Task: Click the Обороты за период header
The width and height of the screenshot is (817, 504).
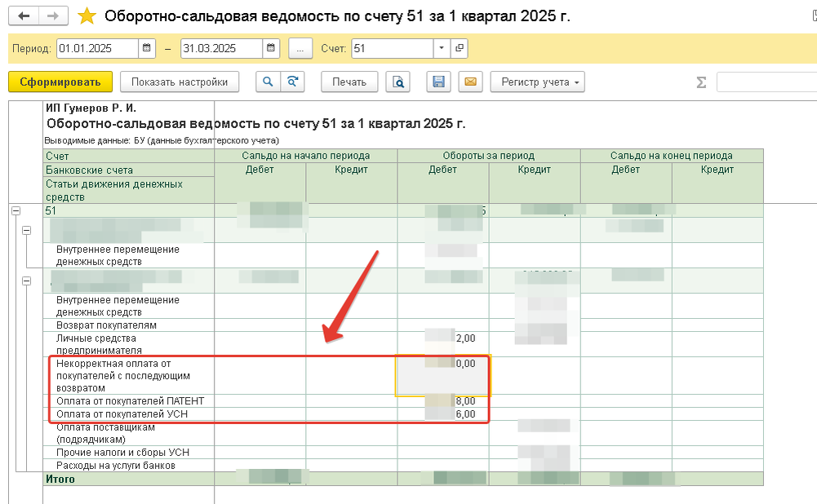Action: pos(489,156)
